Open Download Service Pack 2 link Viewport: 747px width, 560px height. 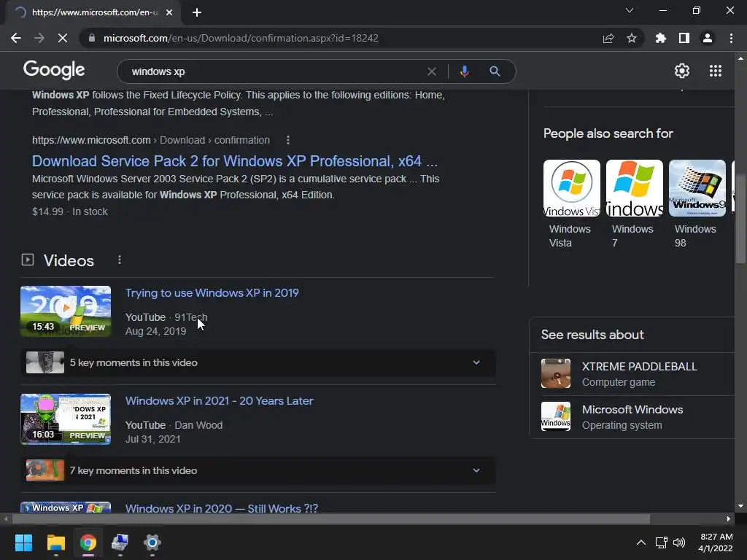pos(235,161)
